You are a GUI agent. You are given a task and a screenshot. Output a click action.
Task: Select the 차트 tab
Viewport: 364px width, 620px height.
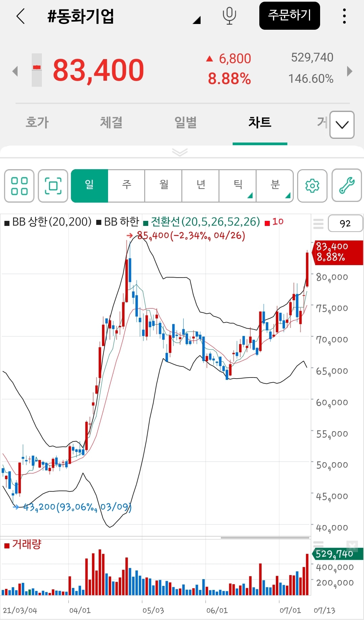[x=260, y=122]
